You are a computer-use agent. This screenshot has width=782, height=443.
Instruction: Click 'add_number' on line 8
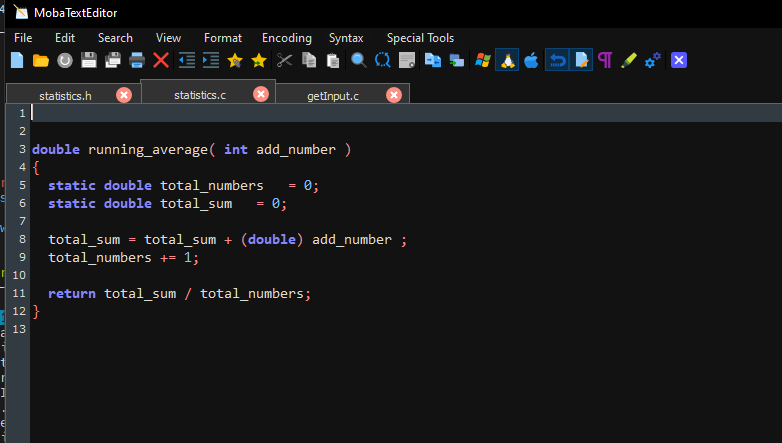click(x=352, y=239)
